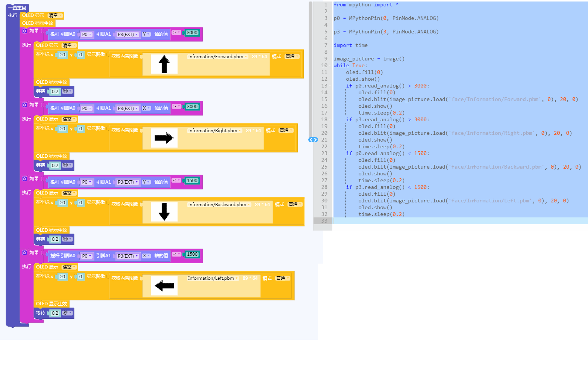588x371 pixels.
Task: Open the 清空 dropdown on the first OLED 显示 block
Action: click(55, 15)
